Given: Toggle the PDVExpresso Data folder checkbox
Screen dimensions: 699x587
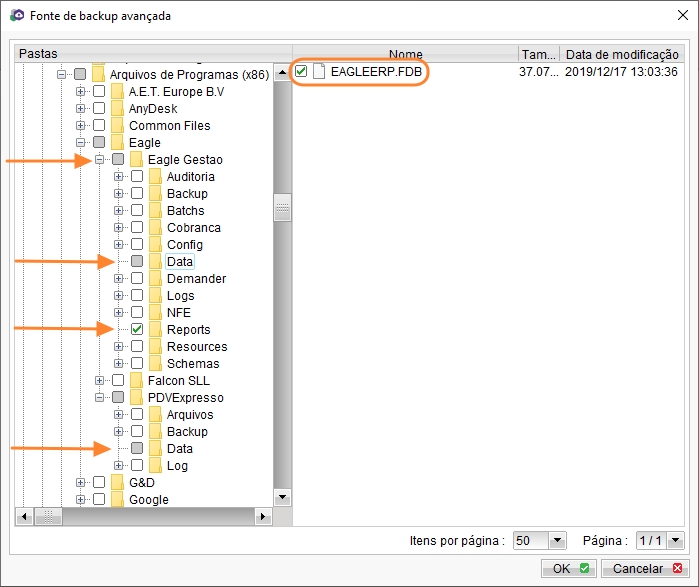Looking at the screenshot, I should coord(137,448).
